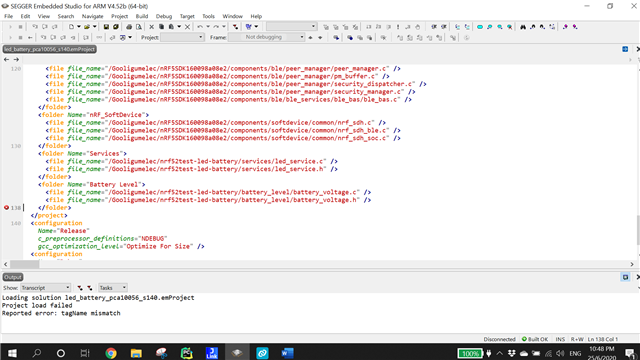Open the Tools menu
Screen dimensions: 640x360
[208, 16]
